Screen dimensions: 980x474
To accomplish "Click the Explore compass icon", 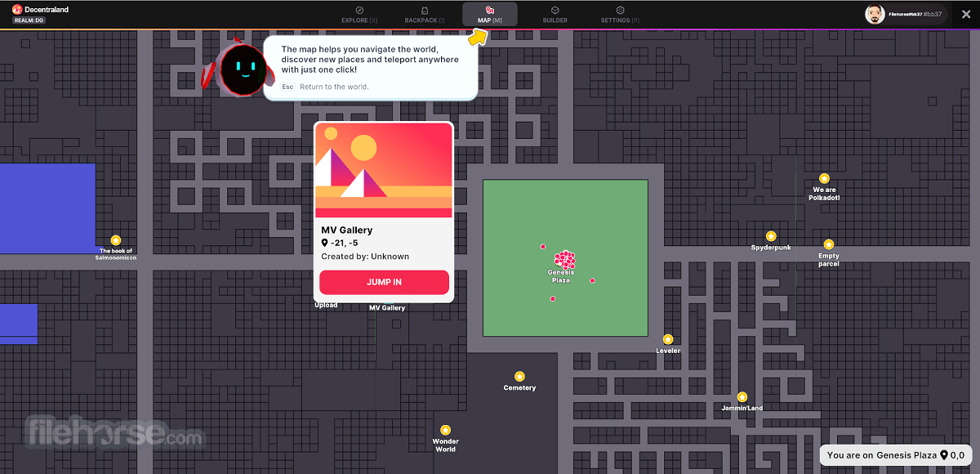I will click(359, 10).
